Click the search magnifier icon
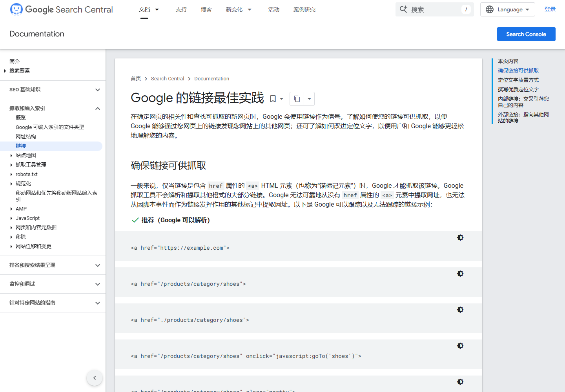The height and width of the screenshot is (392, 565). click(403, 9)
